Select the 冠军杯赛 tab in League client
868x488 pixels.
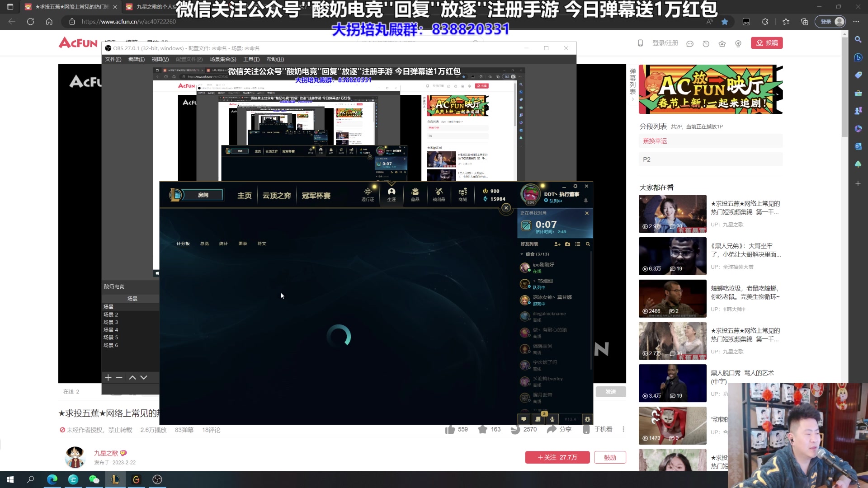[x=316, y=196]
